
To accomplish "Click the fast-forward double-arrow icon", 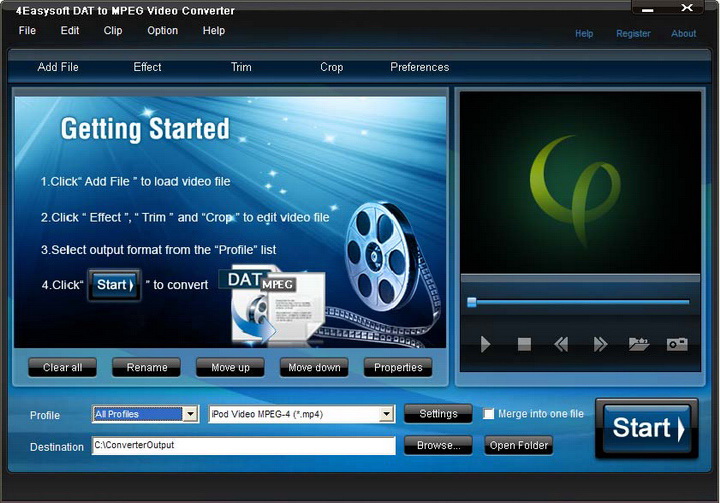I will (x=600, y=344).
